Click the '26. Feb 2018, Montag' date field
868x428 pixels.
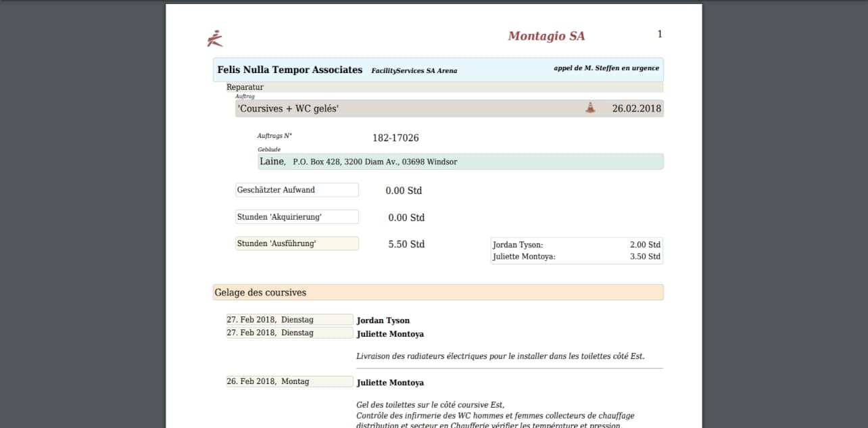pyautogui.click(x=289, y=381)
